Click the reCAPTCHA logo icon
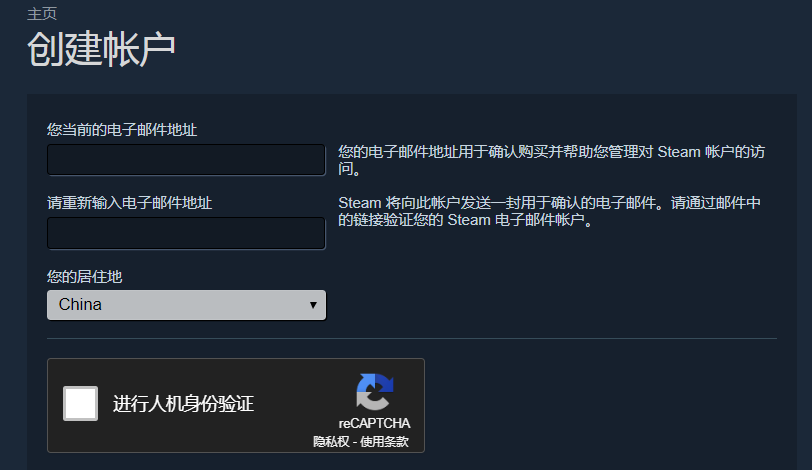The width and height of the screenshot is (812, 470). 375,392
